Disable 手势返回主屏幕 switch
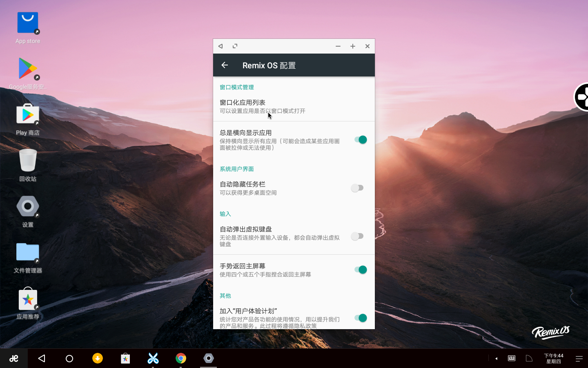The width and height of the screenshot is (588, 368). coord(361,270)
